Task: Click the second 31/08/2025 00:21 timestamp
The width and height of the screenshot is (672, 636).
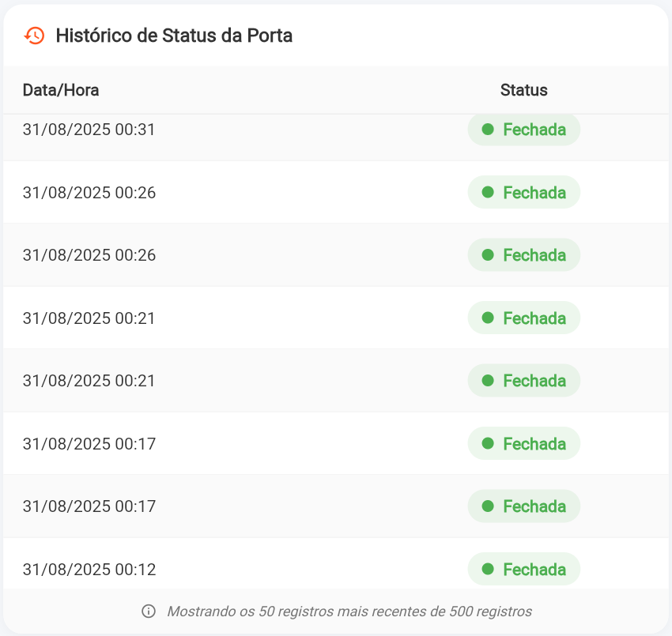Action: (89, 381)
